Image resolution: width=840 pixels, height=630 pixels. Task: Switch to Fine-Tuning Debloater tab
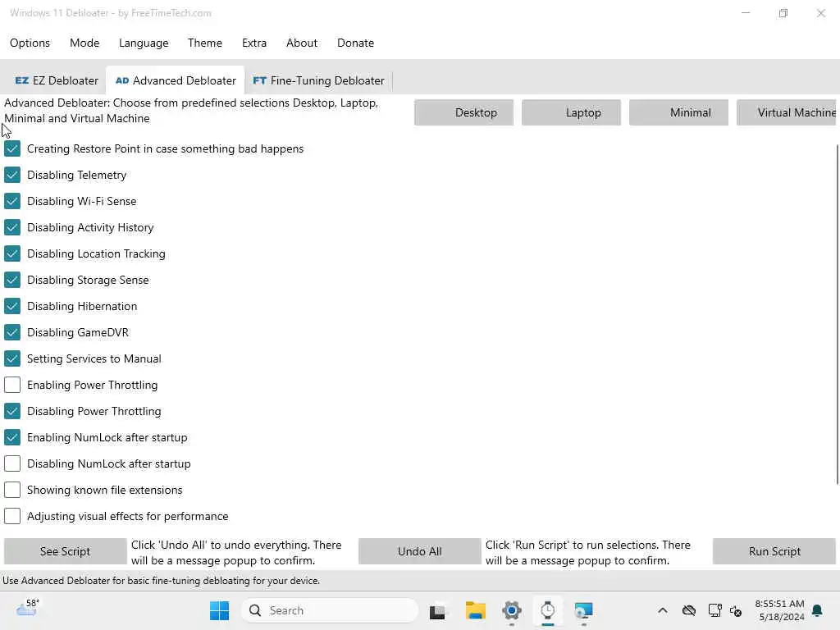click(319, 80)
